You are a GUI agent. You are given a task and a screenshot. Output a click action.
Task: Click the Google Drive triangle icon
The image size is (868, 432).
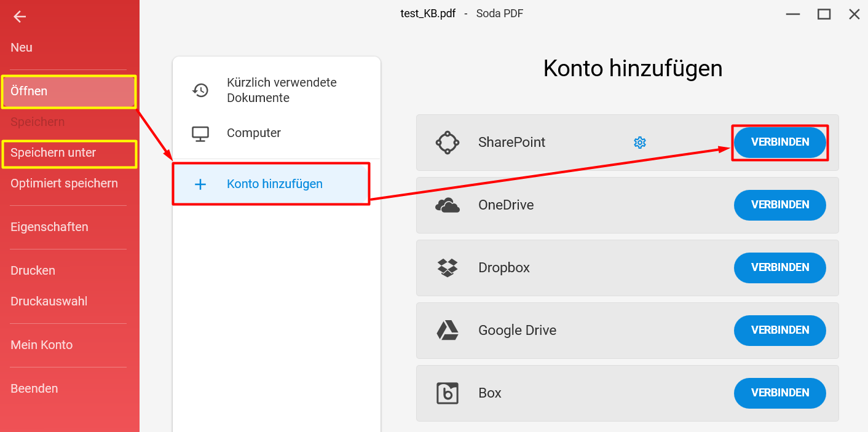[448, 331]
